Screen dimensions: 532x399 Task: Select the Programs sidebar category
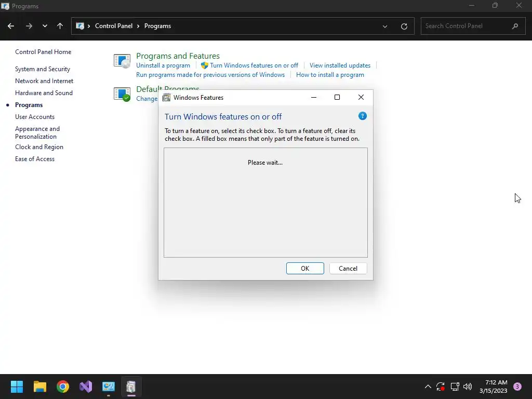coord(29,105)
